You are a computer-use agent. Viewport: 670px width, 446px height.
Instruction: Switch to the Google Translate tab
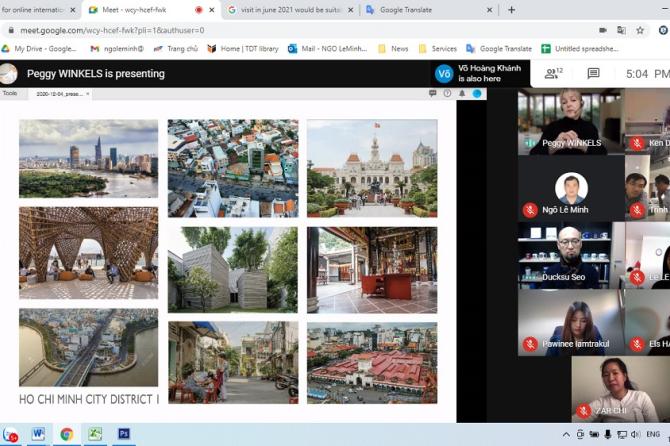(x=424, y=10)
